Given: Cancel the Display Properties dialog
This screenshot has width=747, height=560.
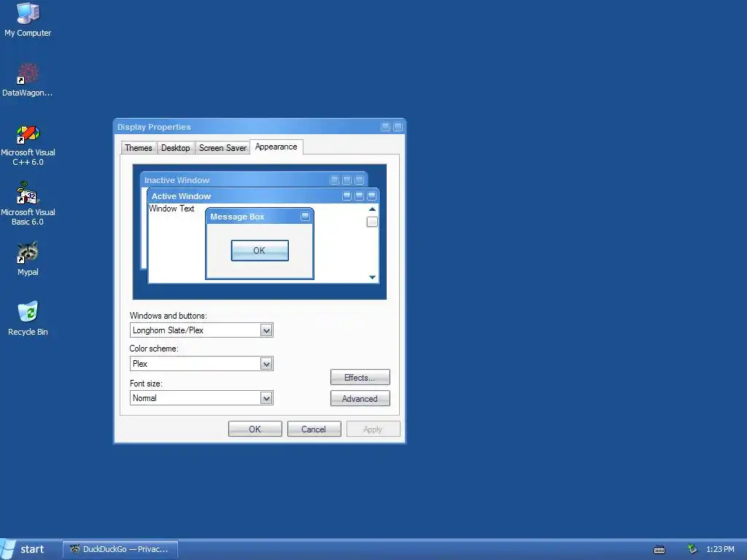Looking at the screenshot, I should point(314,429).
